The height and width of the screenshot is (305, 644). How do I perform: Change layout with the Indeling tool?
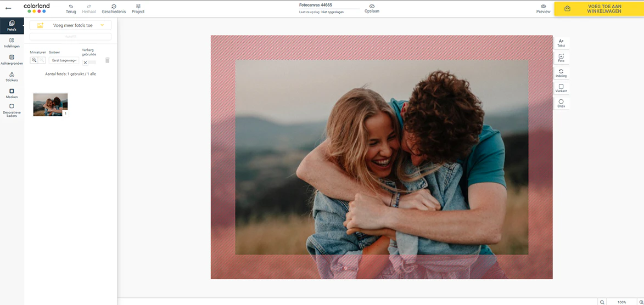[x=561, y=73]
